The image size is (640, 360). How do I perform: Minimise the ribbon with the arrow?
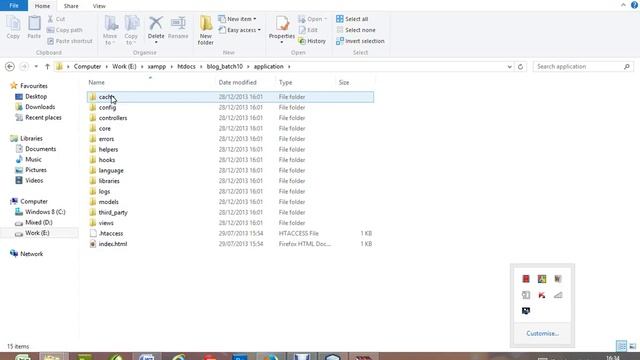623,5
